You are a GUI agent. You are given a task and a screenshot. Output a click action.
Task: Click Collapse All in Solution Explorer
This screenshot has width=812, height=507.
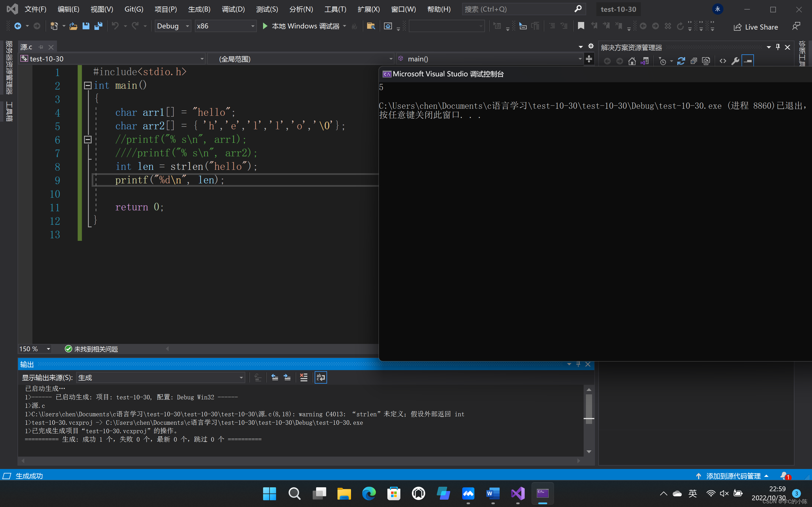(x=694, y=61)
